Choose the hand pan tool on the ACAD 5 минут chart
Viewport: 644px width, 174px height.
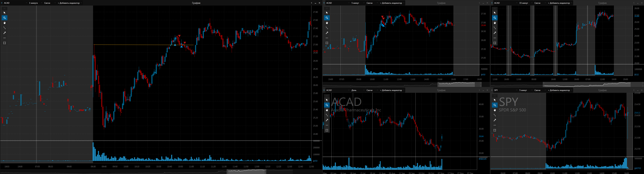327,23
